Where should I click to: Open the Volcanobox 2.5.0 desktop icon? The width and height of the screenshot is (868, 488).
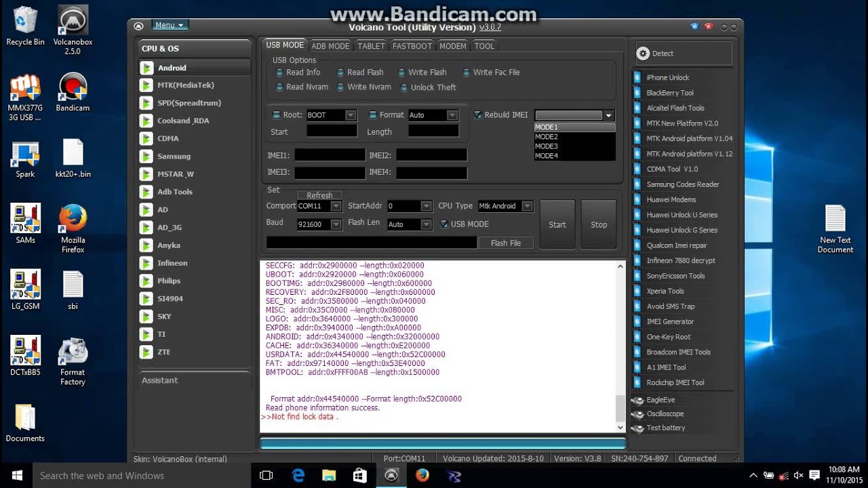coord(73,30)
